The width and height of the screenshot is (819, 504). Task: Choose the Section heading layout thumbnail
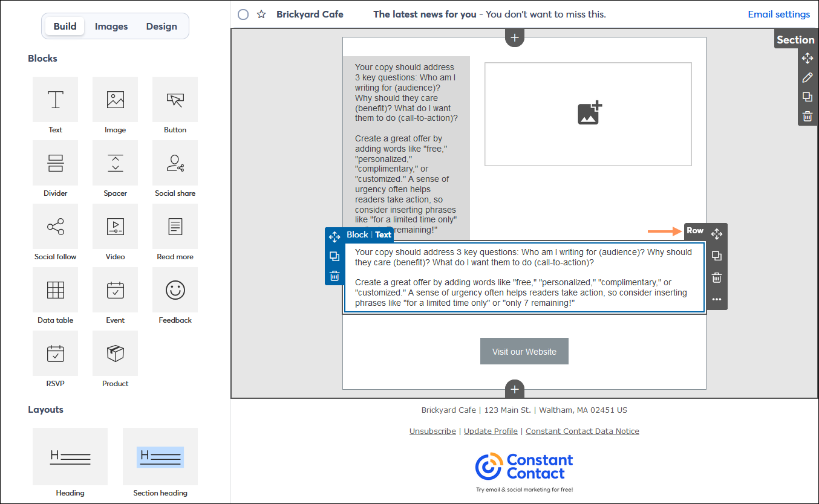pos(160,456)
